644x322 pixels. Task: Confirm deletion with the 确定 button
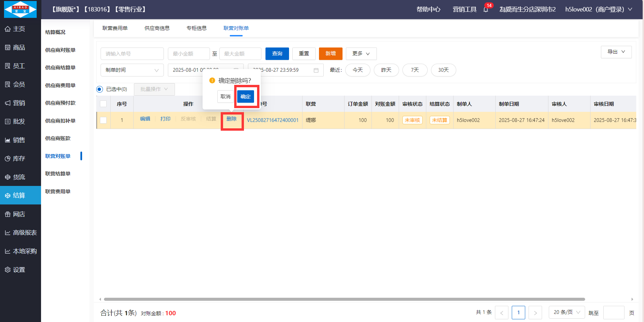tap(245, 97)
